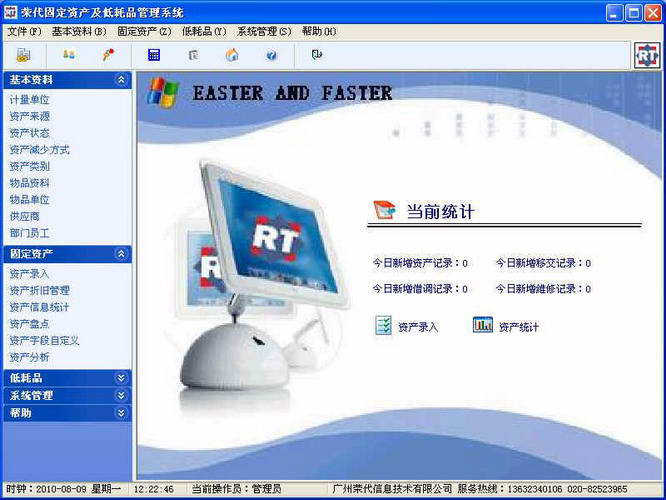Open 资产字段自定义 in the sidebar
This screenshot has width=666, height=500.
(45, 340)
